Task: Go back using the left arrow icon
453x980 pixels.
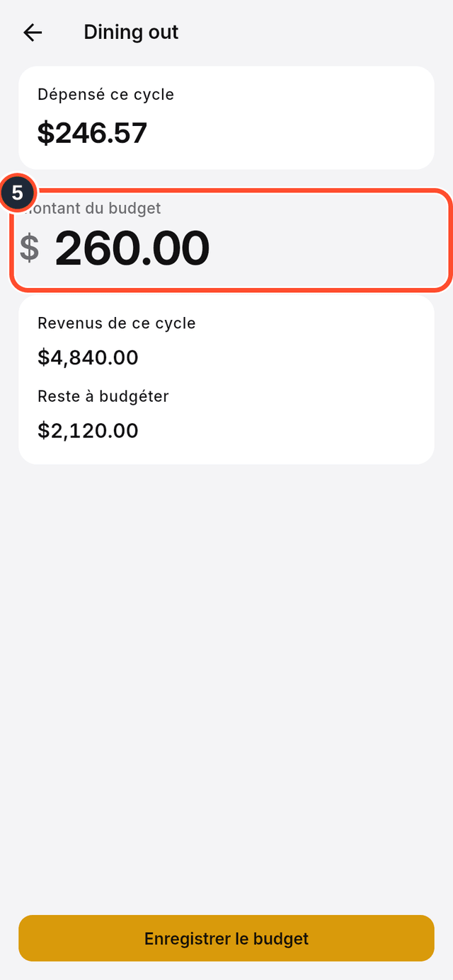Action: coord(33,33)
